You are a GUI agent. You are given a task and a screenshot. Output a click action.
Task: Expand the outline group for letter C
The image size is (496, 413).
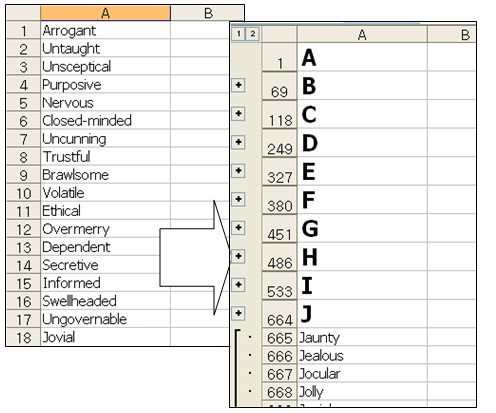238,114
